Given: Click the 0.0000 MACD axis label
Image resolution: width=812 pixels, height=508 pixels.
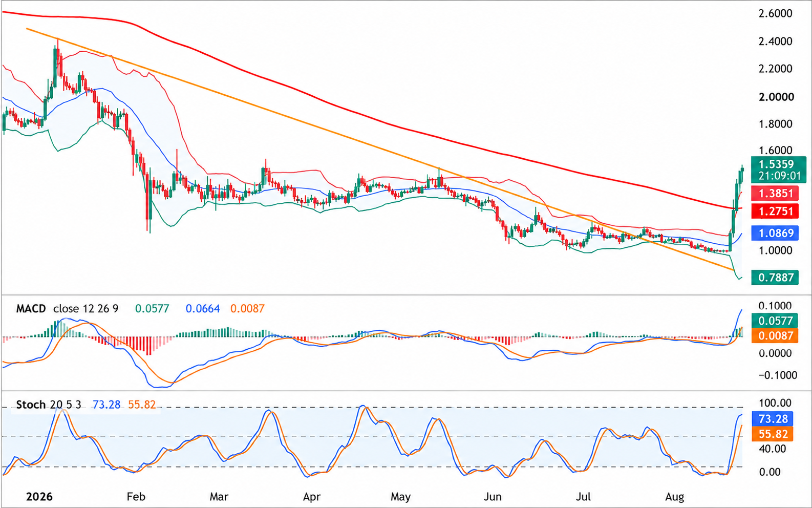Looking at the screenshot, I should tap(775, 353).
